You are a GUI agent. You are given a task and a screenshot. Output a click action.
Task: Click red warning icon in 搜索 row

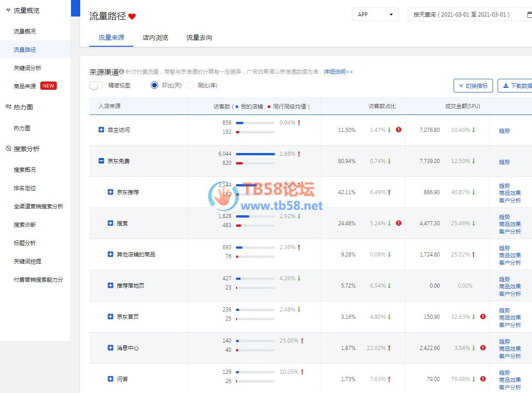click(x=399, y=223)
